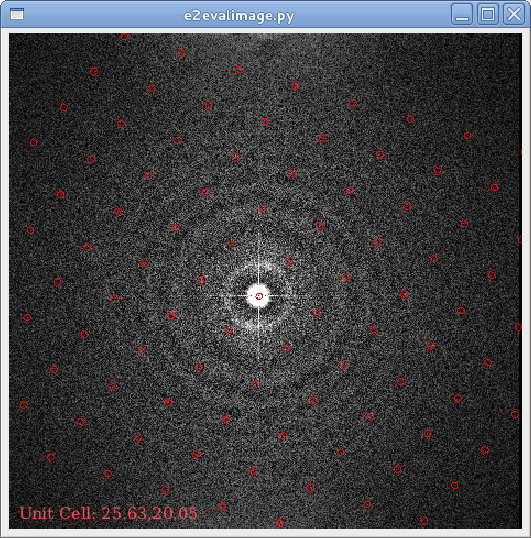Open the window menu icon in title bar

(x=17, y=14)
